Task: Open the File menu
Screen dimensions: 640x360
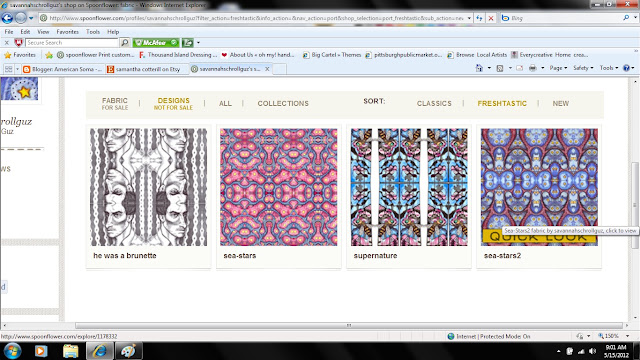Action: tap(9, 31)
